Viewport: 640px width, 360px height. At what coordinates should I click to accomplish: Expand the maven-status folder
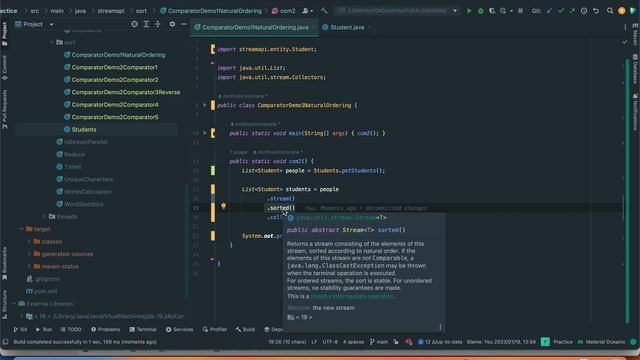tap(29, 267)
